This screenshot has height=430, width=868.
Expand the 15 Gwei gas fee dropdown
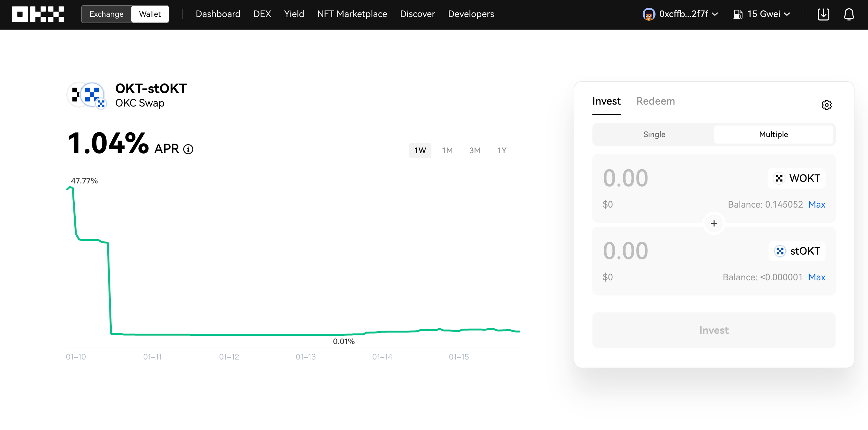[769, 14]
